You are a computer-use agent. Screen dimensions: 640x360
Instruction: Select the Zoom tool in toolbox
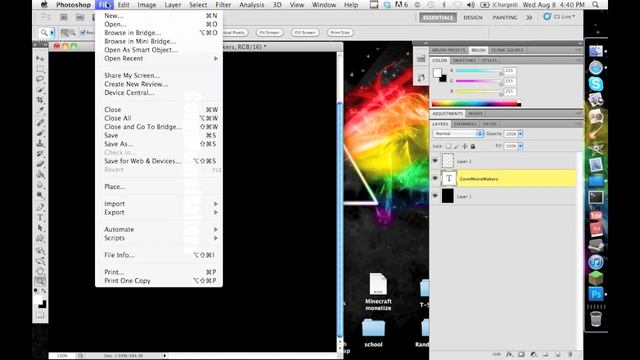click(x=40, y=281)
